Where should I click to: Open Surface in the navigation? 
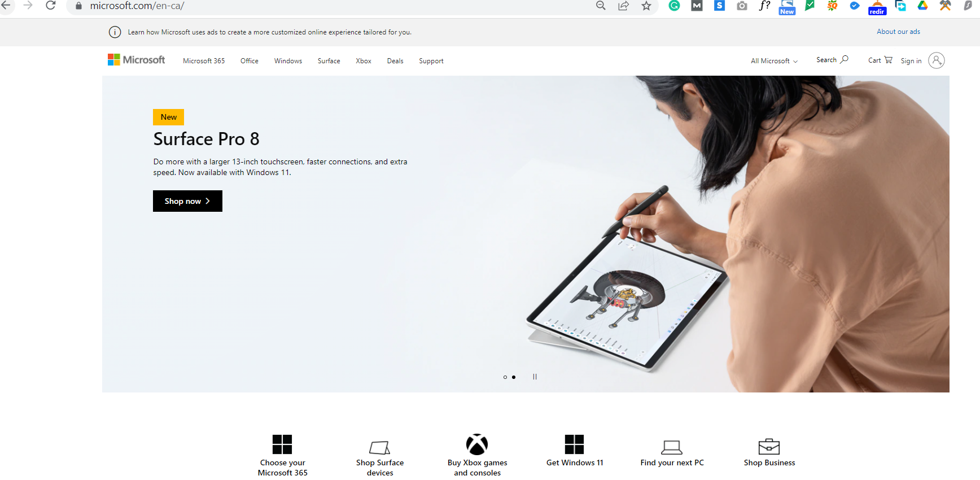pyautogui.click(x=329, y=61)
